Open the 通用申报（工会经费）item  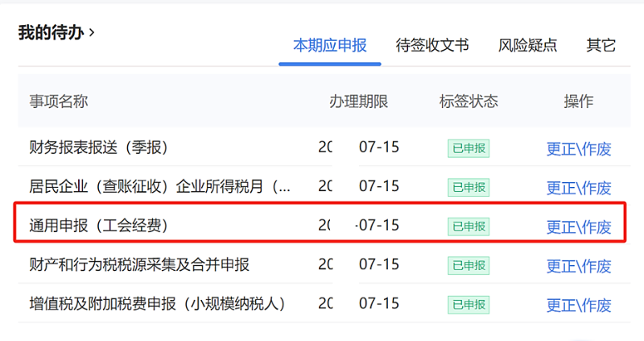pos(98,226)
